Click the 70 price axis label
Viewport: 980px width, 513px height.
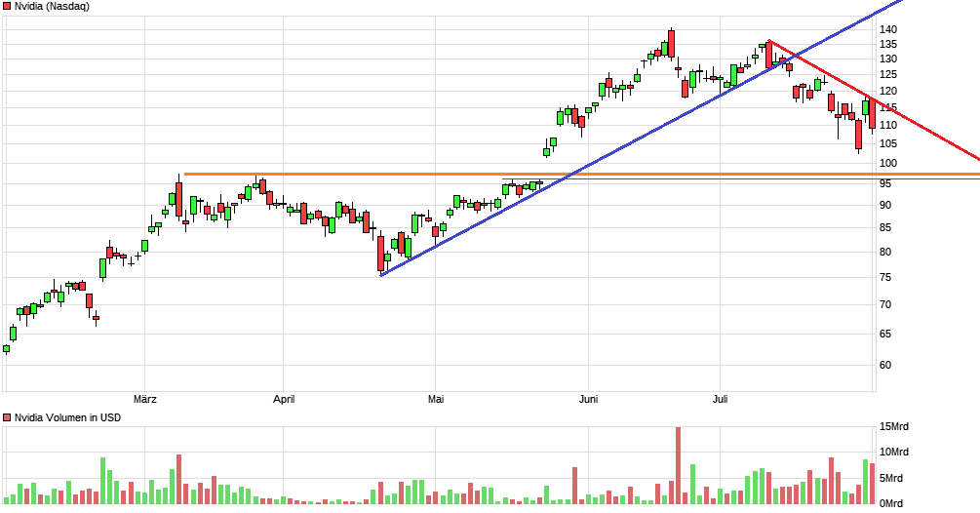885,305
